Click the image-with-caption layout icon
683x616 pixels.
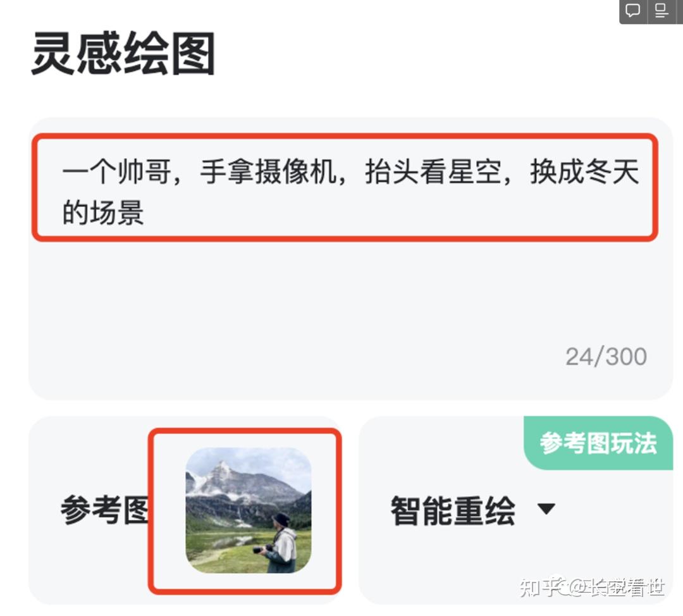661,10
